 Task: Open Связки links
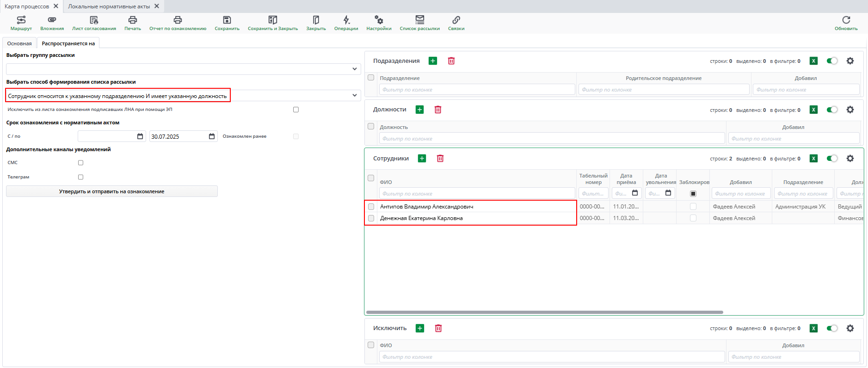coord(456,23)
